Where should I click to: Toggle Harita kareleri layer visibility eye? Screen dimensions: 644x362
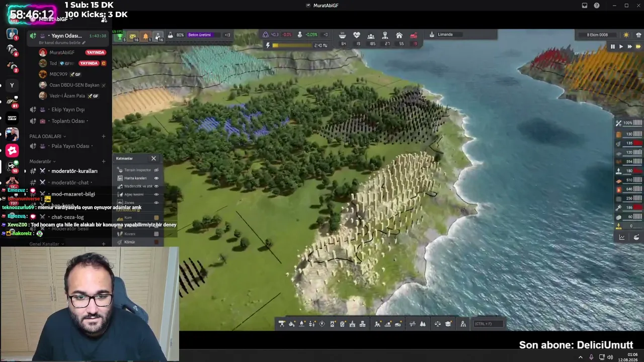(156, 178)
